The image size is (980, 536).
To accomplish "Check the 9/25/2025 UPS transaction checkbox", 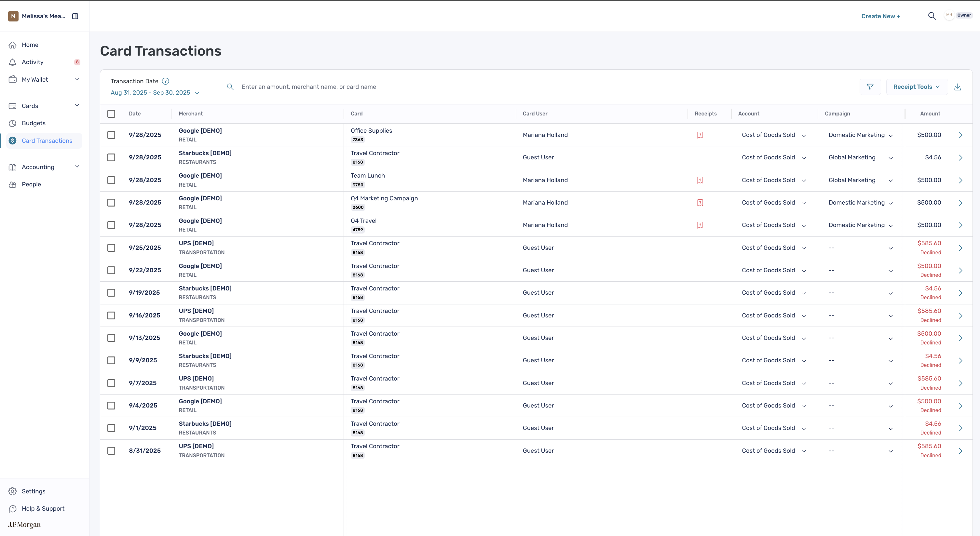I will click(x=111, y=248).
